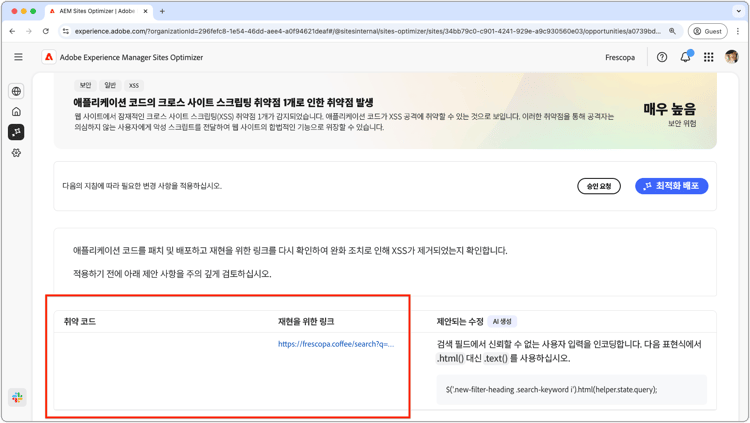Open the Guest profile button
The height and width of the screenshot is (423, 750).
[x=707, y=31]
